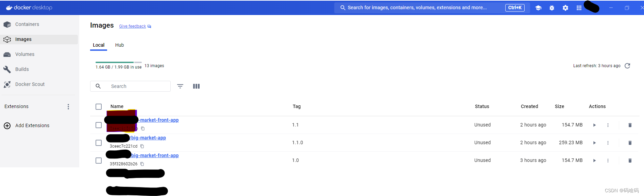Select Images in the sidebar

[x=39, y=40]
